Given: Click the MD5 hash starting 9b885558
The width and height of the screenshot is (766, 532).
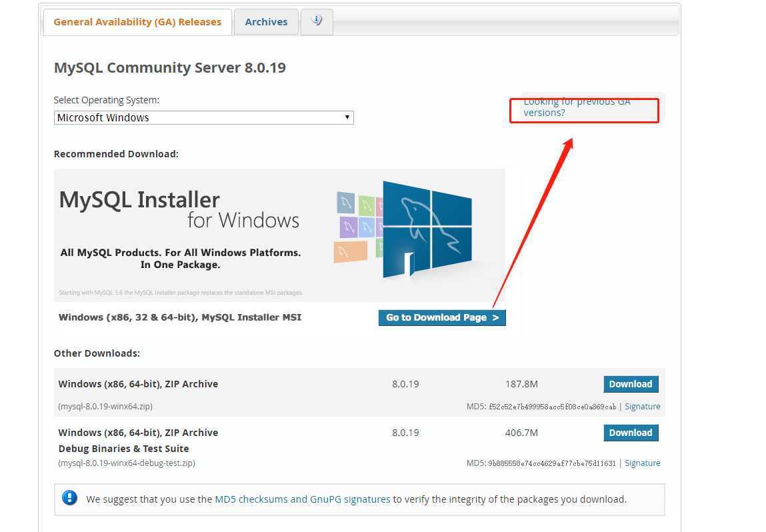Looking at the screenshot, I should click(552, 463).
